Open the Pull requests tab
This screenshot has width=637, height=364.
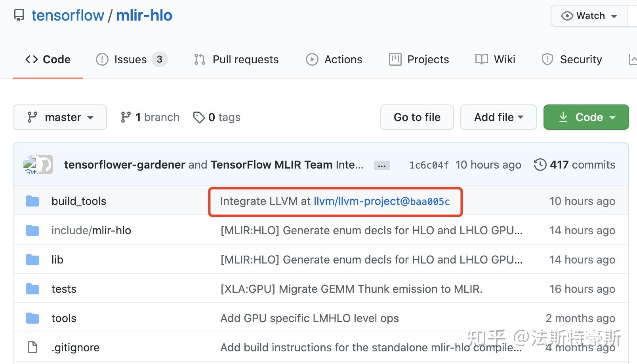pos(236,59)
